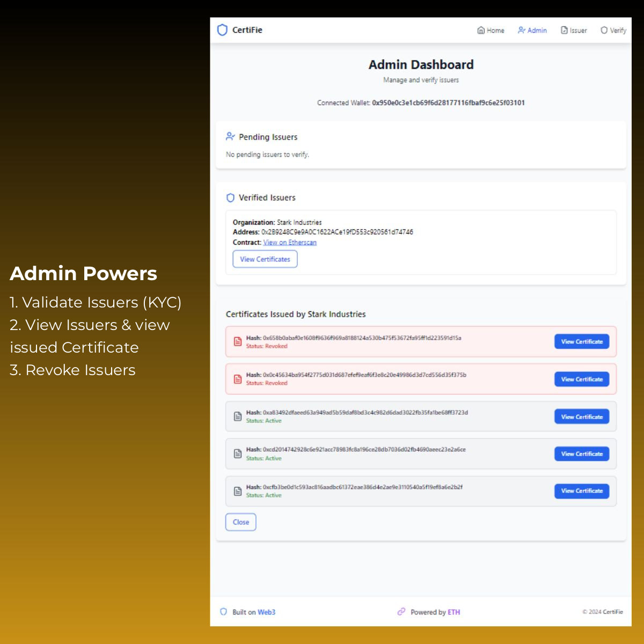Click 'Status: Active' under hash 0xcfb3be0d
Screen dimensions: 644x644
[264, 495]
